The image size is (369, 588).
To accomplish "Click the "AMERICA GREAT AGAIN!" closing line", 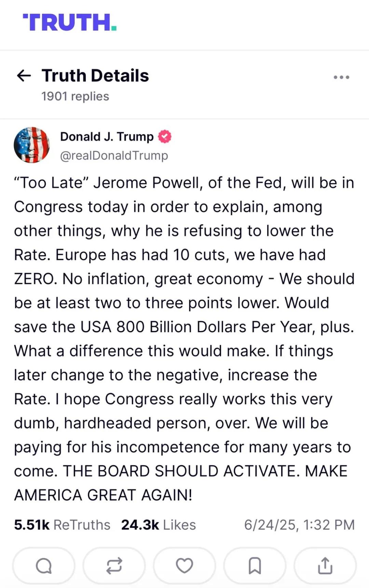I will 103,495.
